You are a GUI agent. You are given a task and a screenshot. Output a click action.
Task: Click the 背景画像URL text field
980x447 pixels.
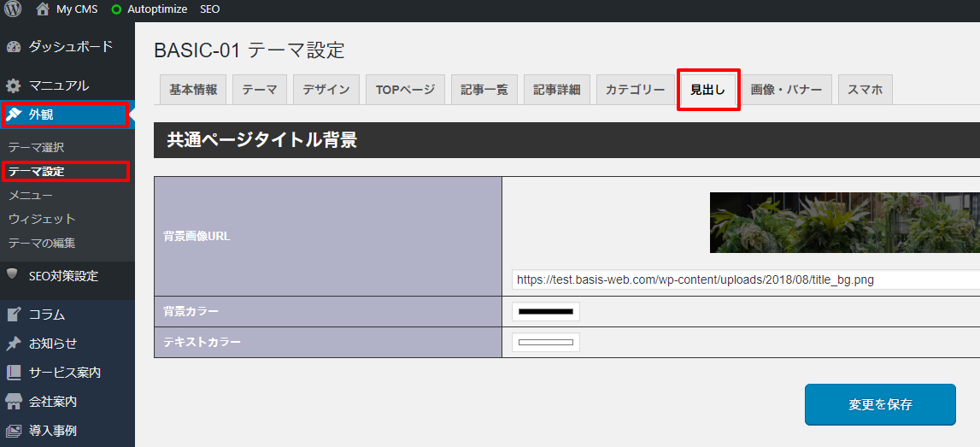(x=745, y=280)
